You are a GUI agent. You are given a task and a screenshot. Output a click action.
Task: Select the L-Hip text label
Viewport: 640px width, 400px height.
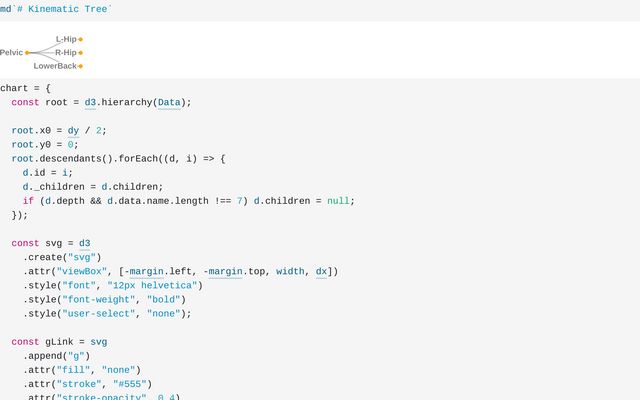tap(65, 39)
